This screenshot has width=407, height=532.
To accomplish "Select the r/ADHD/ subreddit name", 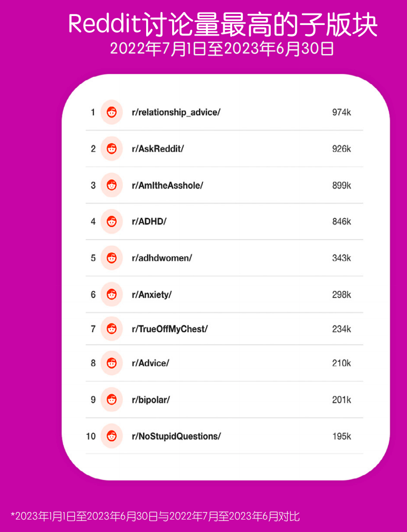I will [x=149, y=222].
